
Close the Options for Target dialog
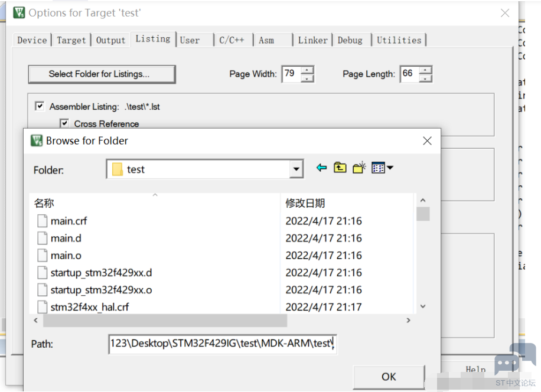505,13
